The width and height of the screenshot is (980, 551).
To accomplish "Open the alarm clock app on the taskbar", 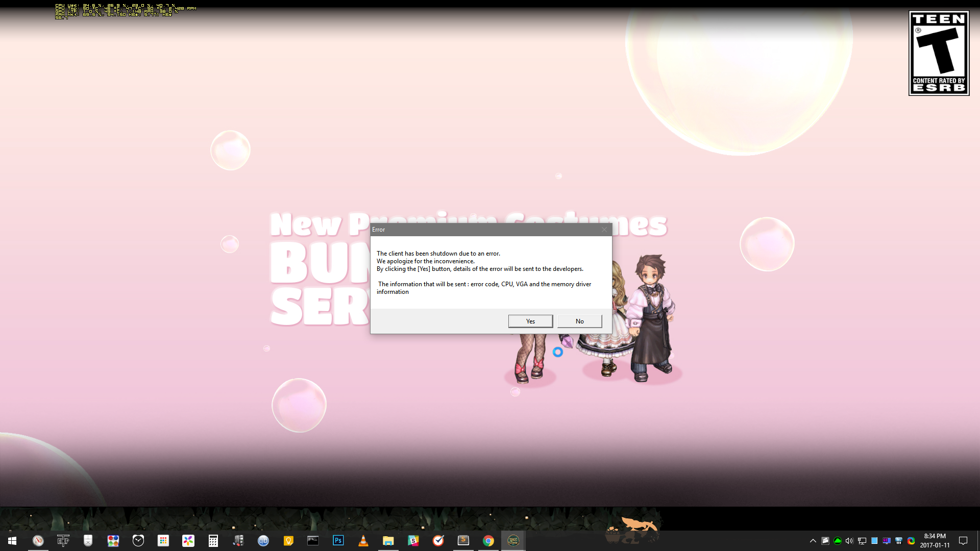I will pos(138,541).
